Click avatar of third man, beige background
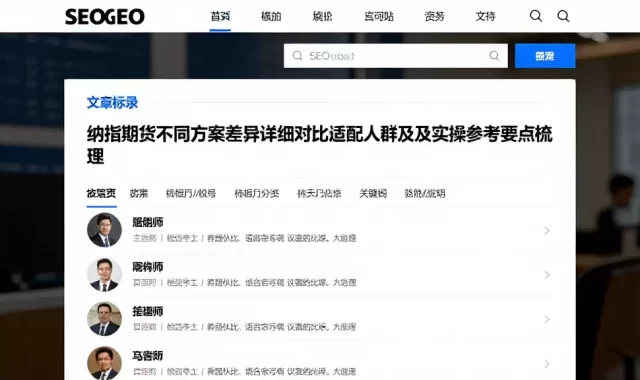Screen dimensions: 640x380 (104, 319)
